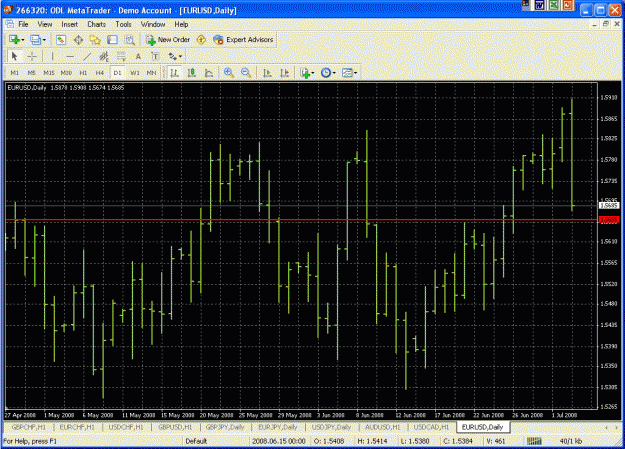
Task: Click the application icon left of File menu
Action: 10,24
